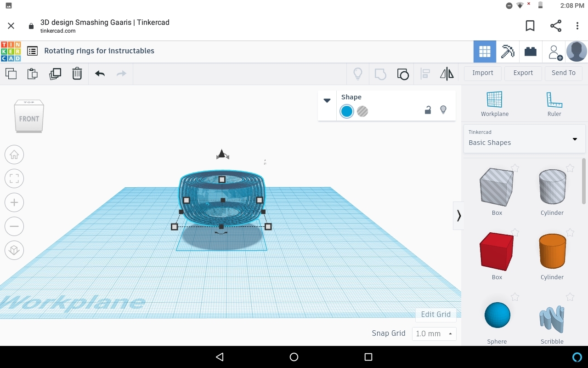Tap the Android recent apps button

tap(368, 357)
